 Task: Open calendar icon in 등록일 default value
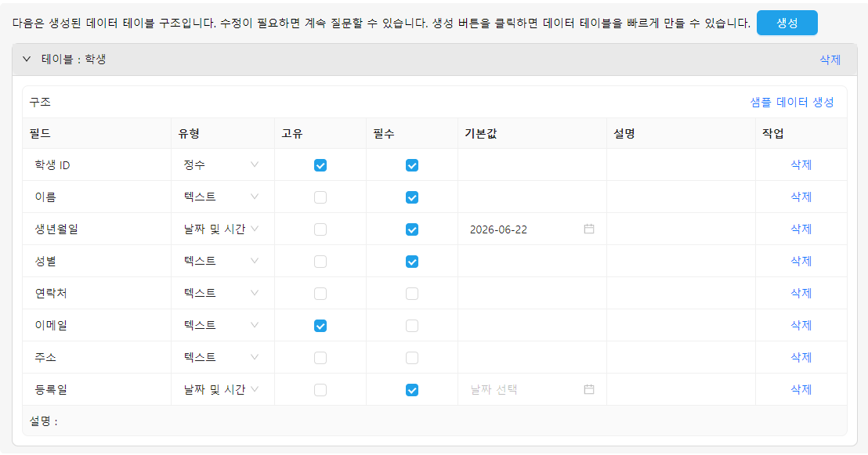(x=589, y=389)
